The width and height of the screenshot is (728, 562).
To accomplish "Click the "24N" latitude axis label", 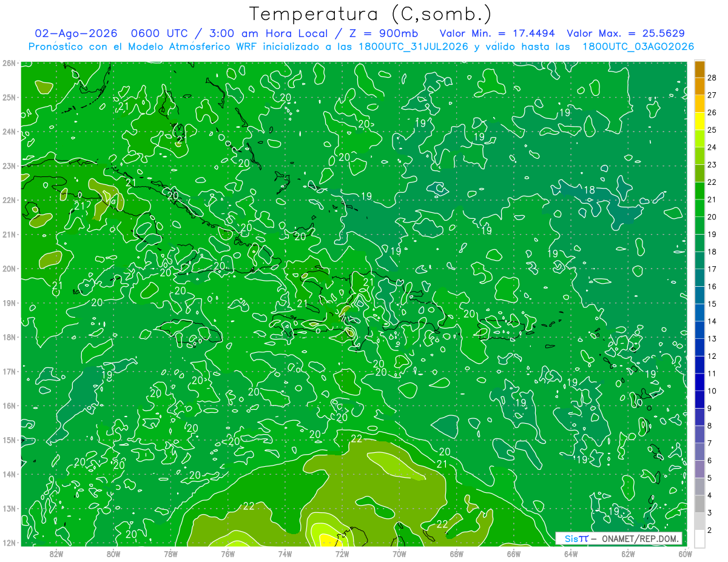I will click(8, 132).
